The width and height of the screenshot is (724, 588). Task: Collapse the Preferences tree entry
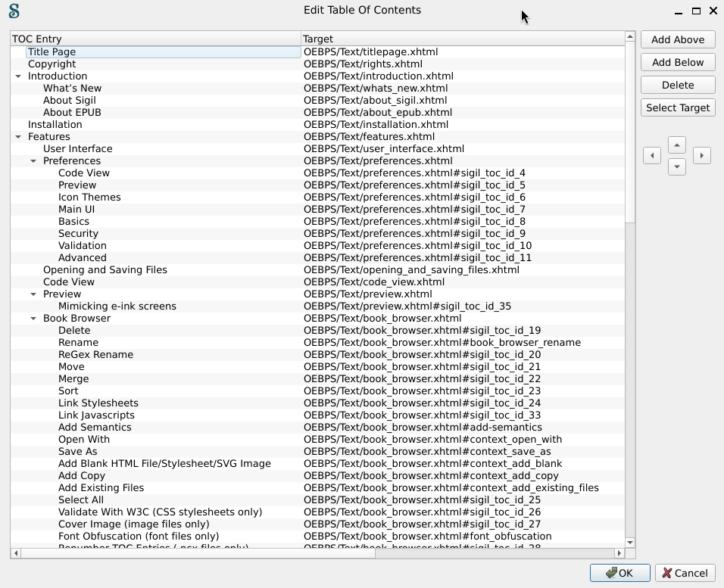point(33,161)
